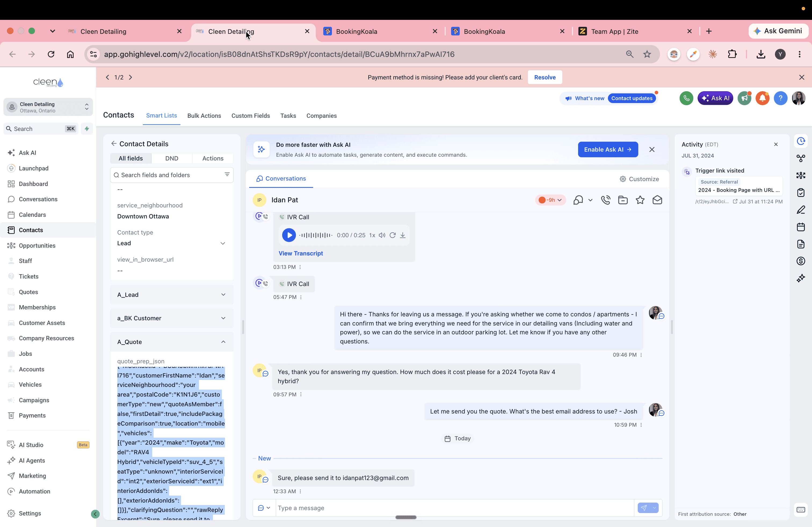812x527 pixels.
Task: Call Idan Pat using the phone icon
Action: (606, 200)
